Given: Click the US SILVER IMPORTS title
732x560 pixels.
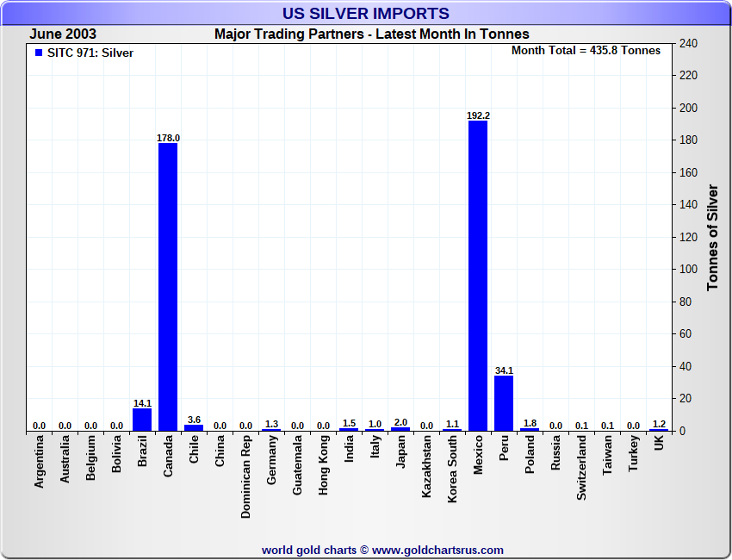Looking at the screenshot, I should click(x=366, y=14).
